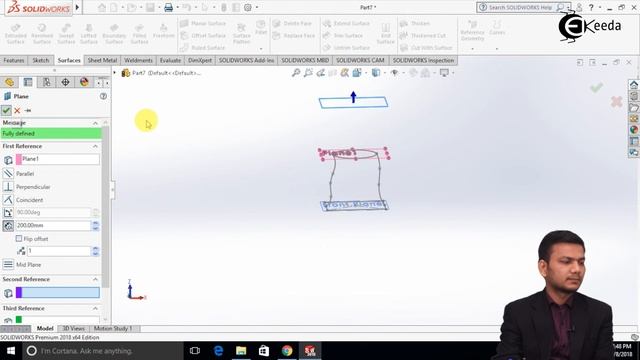The width and height of the screenshot is (640, 360).
Task: Click the Home toolbar icon
Action: pyautogui.click(x=102, y=7)
